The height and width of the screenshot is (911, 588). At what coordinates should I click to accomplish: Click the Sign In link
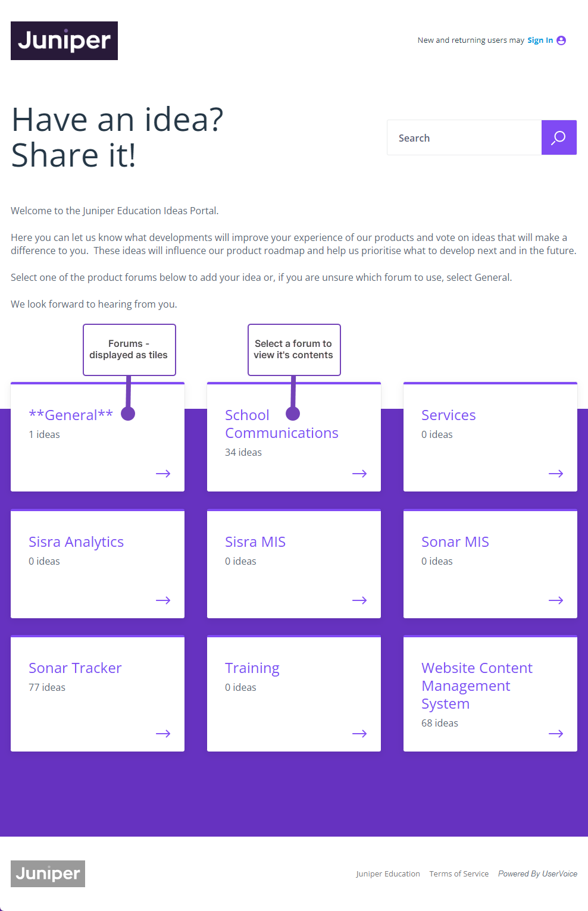(x=540, y=40)
